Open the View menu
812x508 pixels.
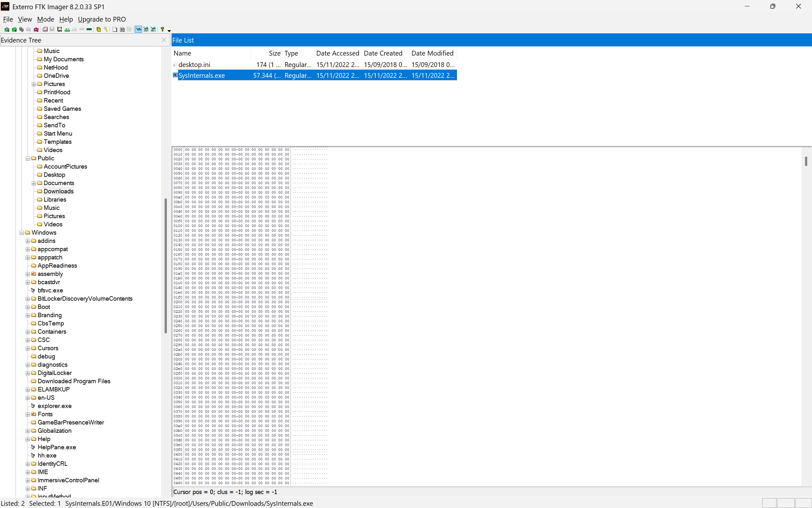click(25, 19)
